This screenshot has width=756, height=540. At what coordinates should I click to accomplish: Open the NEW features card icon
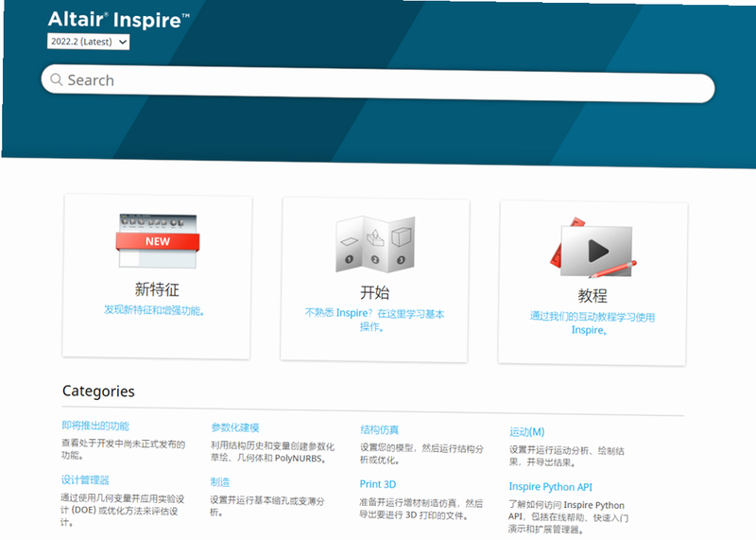[158, 241]
